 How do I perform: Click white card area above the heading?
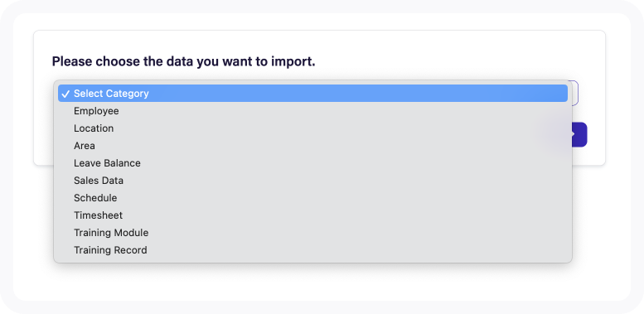click(x=319, y=42)
